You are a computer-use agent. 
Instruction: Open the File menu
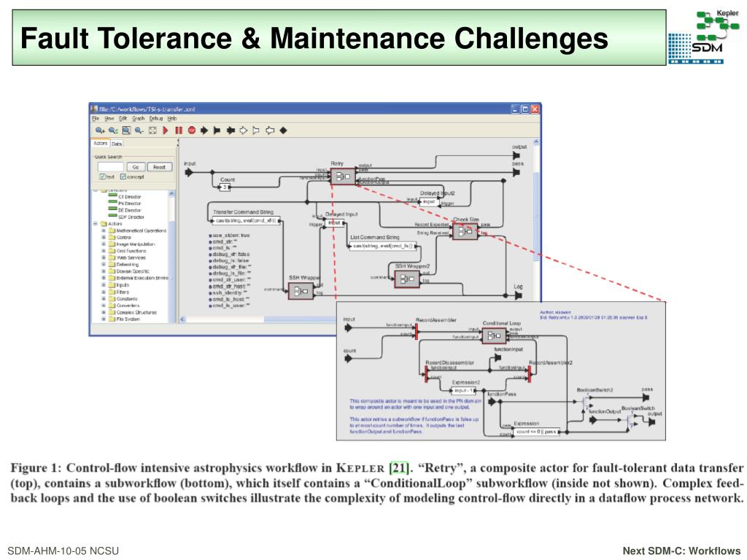(96, 119)
